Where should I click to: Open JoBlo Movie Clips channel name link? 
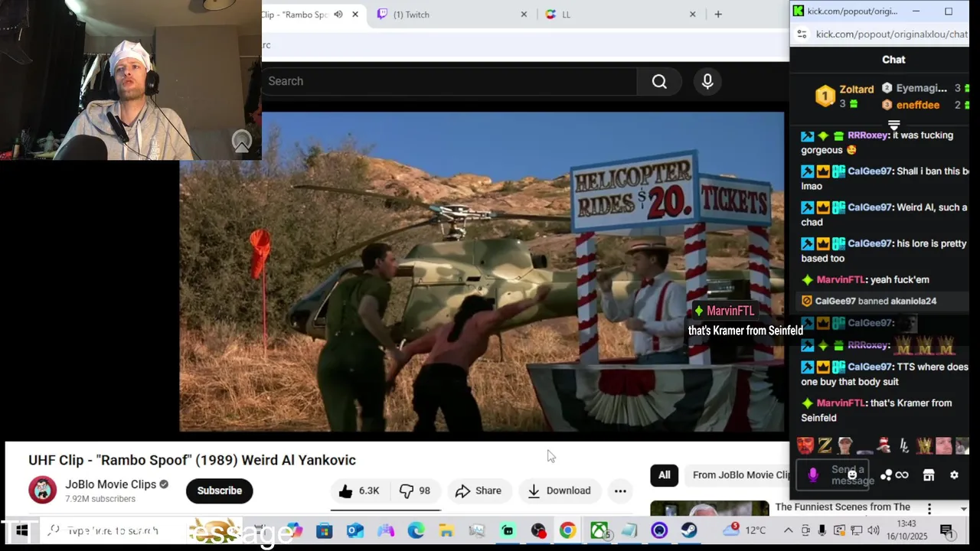[110, 484]
